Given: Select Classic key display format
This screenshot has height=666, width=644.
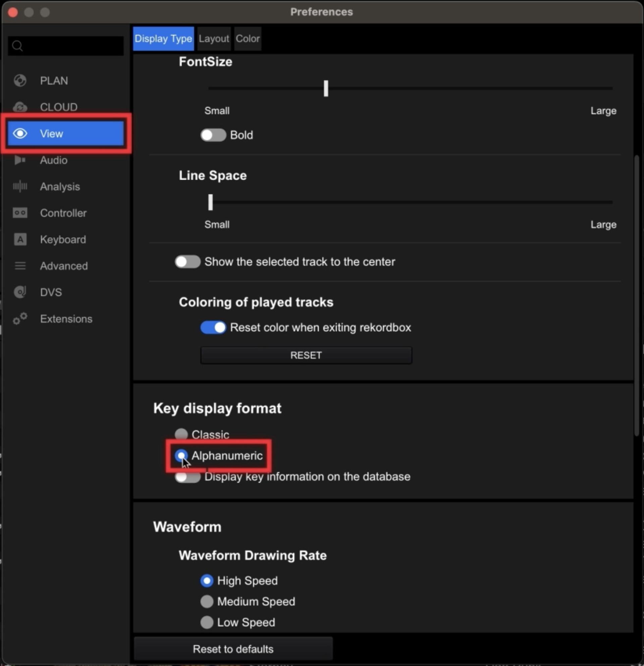Looking at the screenshot, I should pyautogui.click(x=181, y=434).
